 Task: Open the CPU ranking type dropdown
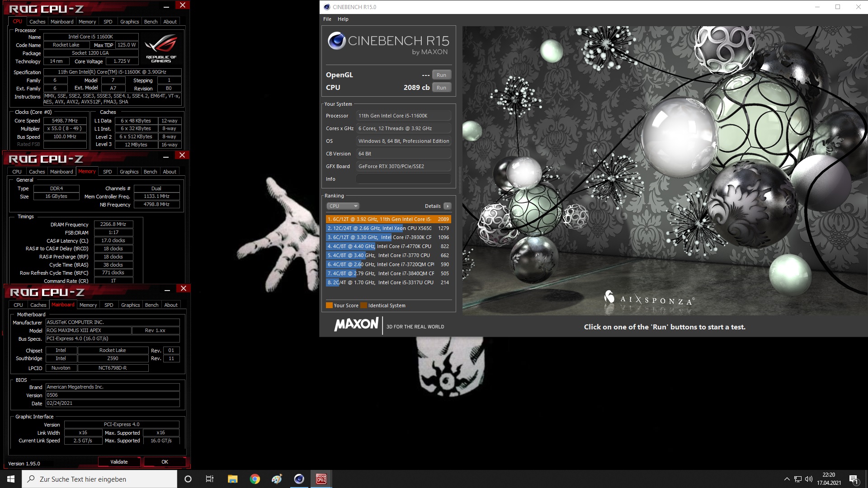pos(343,206)
